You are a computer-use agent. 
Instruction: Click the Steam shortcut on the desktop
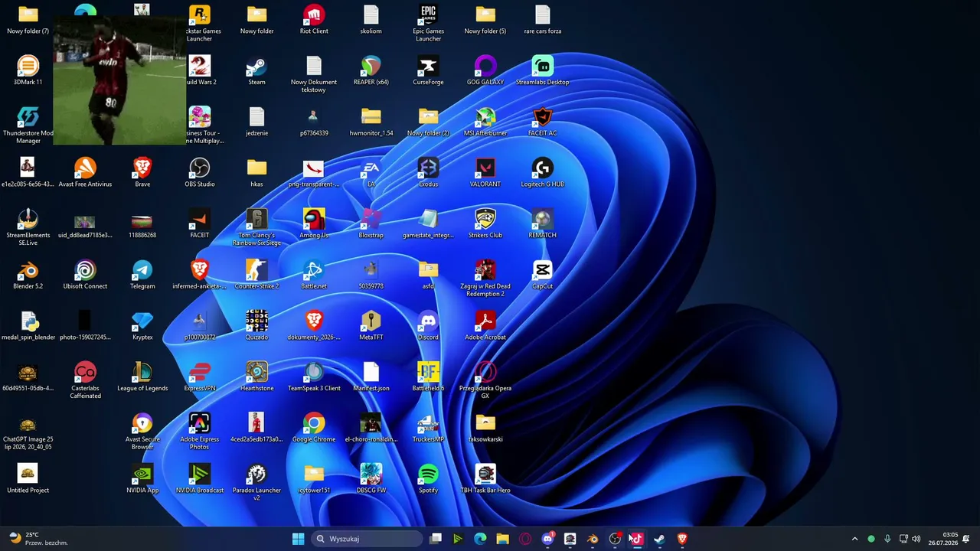click(256, 70)
